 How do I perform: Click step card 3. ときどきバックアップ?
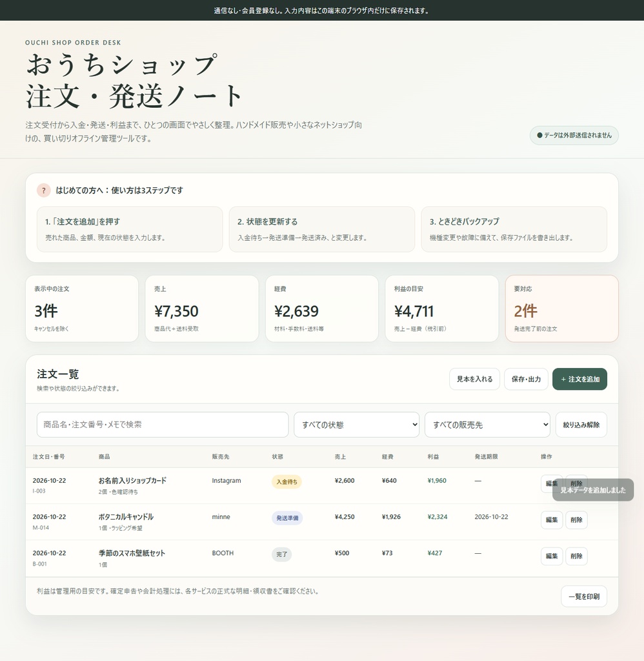click(514, 229)
